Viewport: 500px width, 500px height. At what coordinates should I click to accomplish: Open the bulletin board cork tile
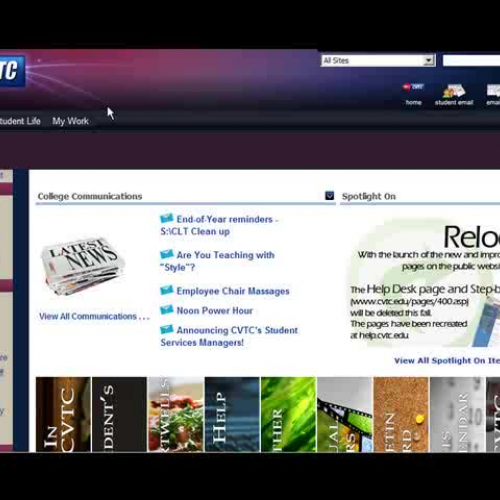(x=401, y=414)
